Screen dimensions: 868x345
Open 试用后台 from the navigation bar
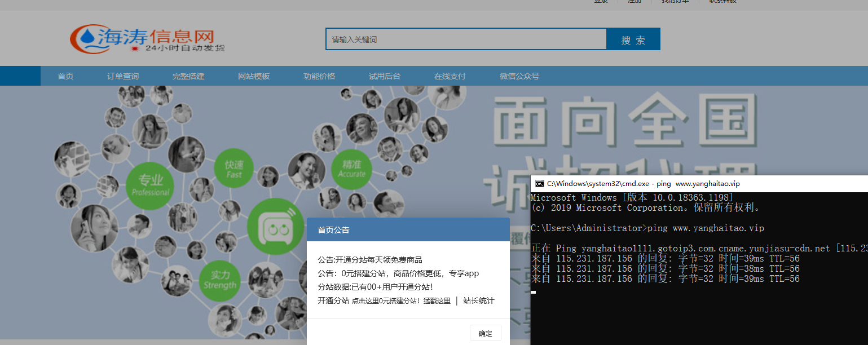385,76
